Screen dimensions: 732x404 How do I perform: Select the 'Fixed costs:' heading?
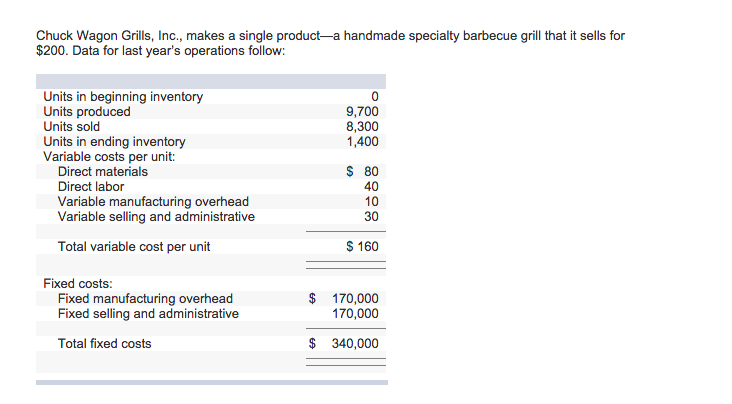(78, 284)
